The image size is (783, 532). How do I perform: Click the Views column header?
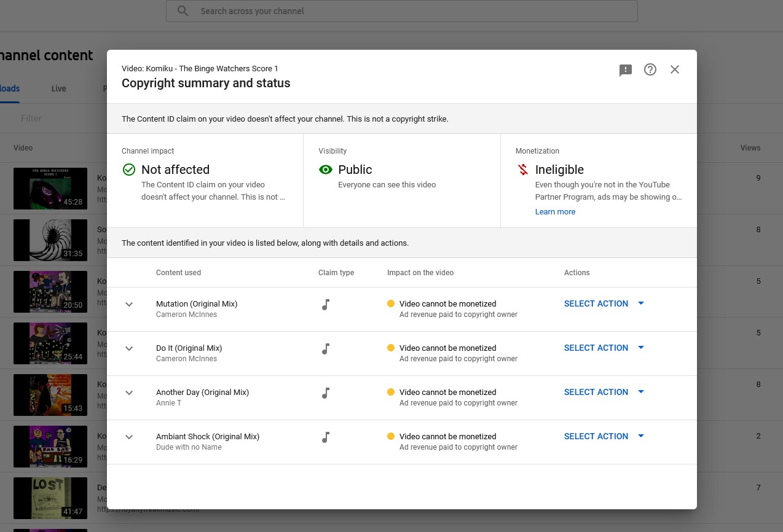[750, 148]
